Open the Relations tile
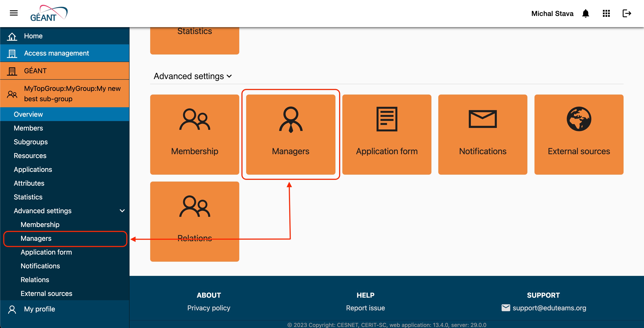 click(195, 221)
